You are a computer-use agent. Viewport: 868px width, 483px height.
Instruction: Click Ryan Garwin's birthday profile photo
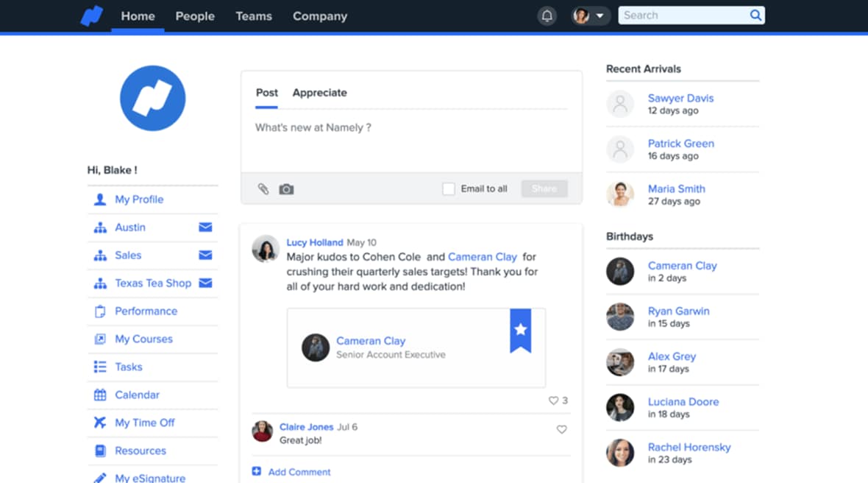coord(620,317)
